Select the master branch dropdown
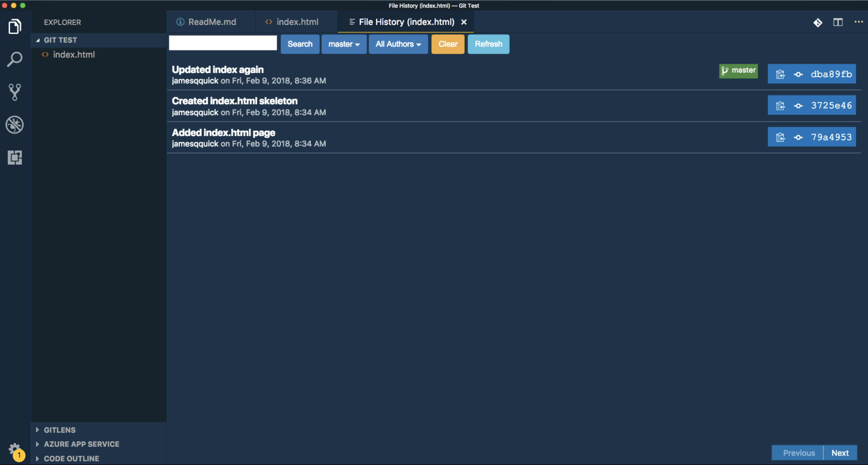This screenshot has height=465, width=868. [343, 44]
